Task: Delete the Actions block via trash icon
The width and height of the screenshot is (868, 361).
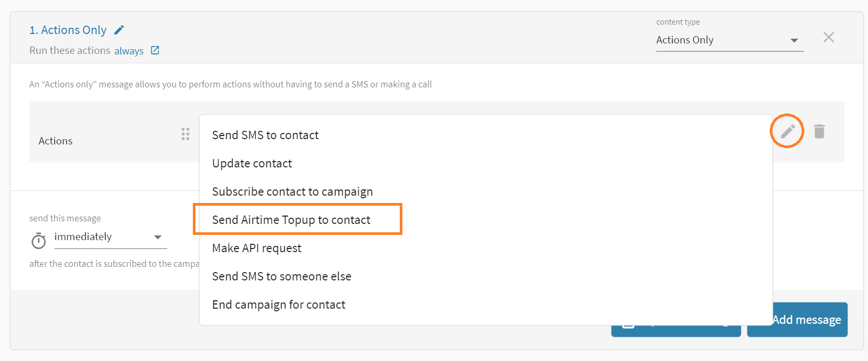Action: 819,131
